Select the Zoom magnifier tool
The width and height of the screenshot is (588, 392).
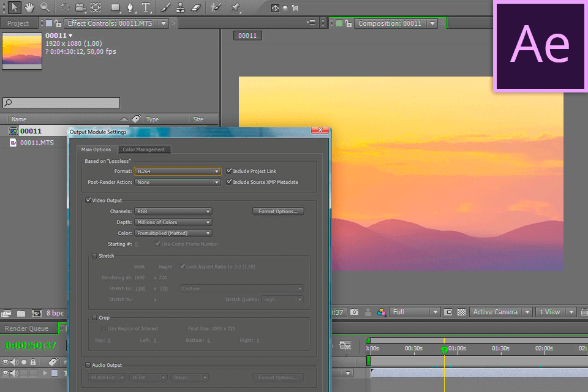pyautogui.click(x=45, y=7)
